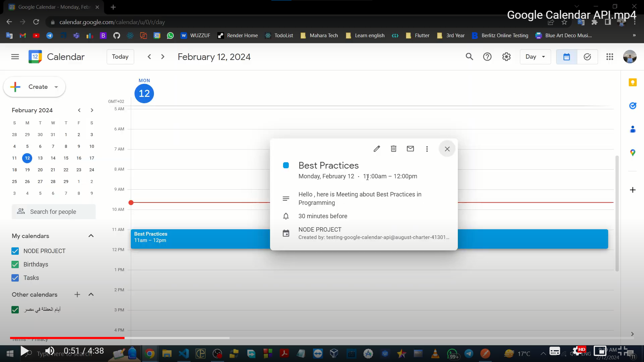Collapse the My calendars section
The height and width of the screenshot is (362, 644).
coord(91,236)
